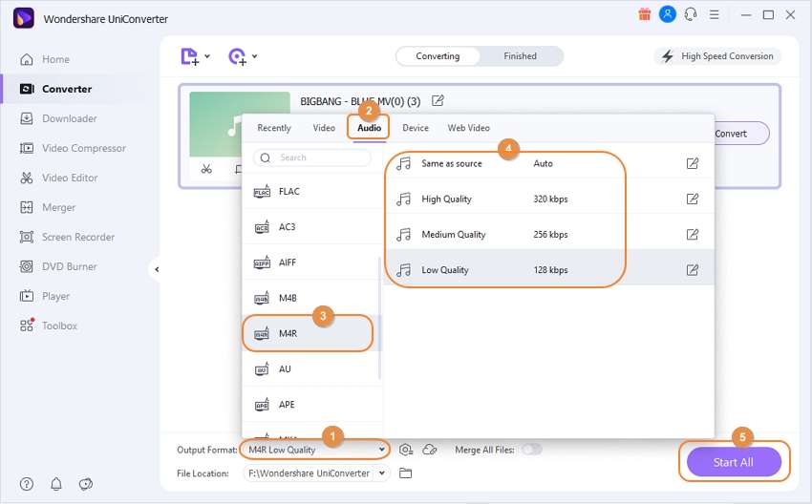Screen dimensions: 812x504
Task: Click the feedback icon at bottom left
Action: coord(85,484)
